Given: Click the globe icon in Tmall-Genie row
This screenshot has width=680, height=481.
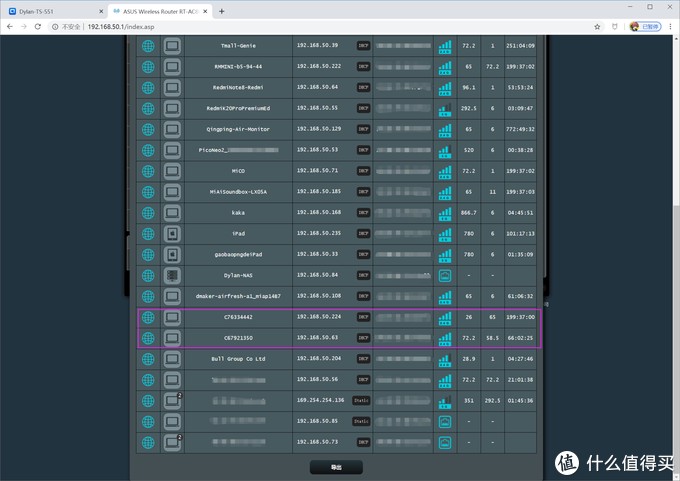Looking at the screenshot, I should coord(148,46).
